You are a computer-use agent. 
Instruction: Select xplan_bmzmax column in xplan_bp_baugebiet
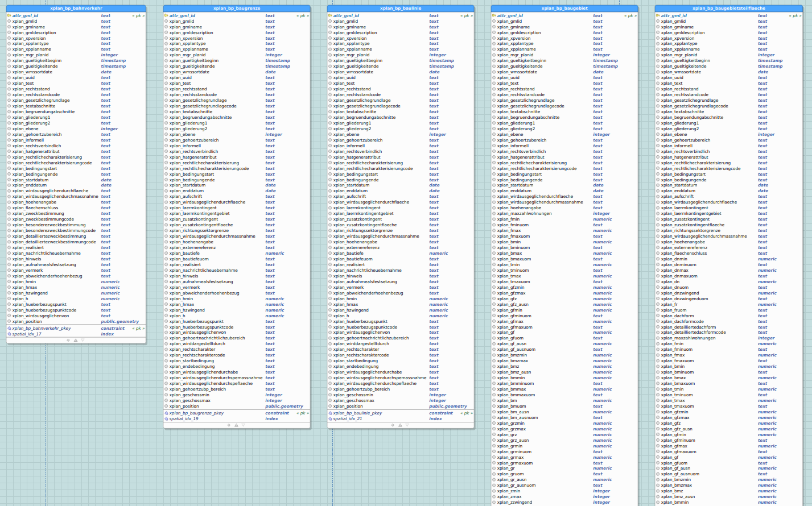tap(564, 361)
